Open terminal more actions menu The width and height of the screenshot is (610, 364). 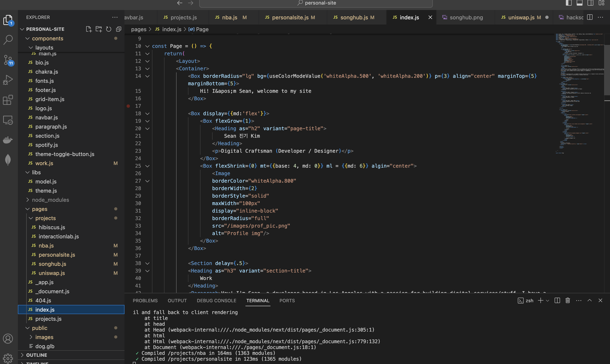tap(579, 301)
